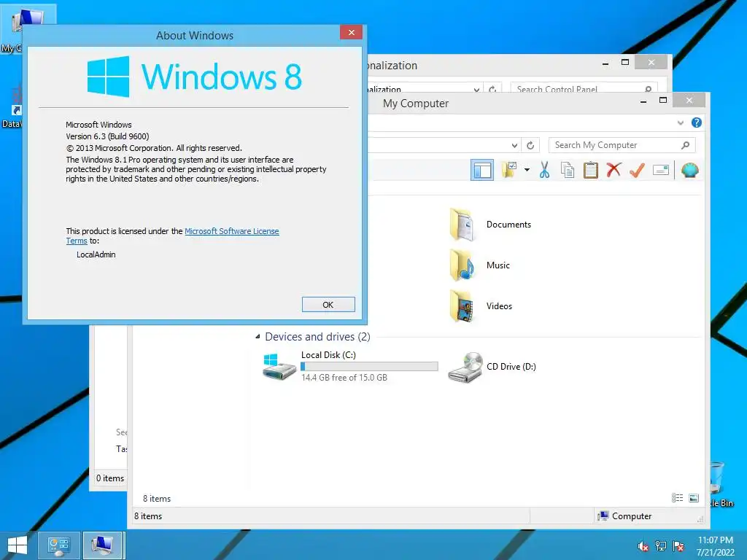Click the Copy pages icon

(568, 170)
